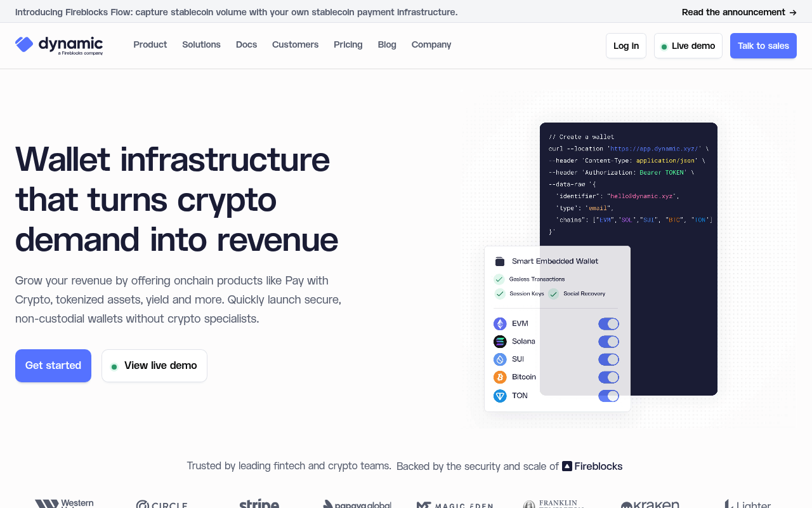
Task: Click the Smart Embedded Wallet title
Action: [x=555, y=262]
